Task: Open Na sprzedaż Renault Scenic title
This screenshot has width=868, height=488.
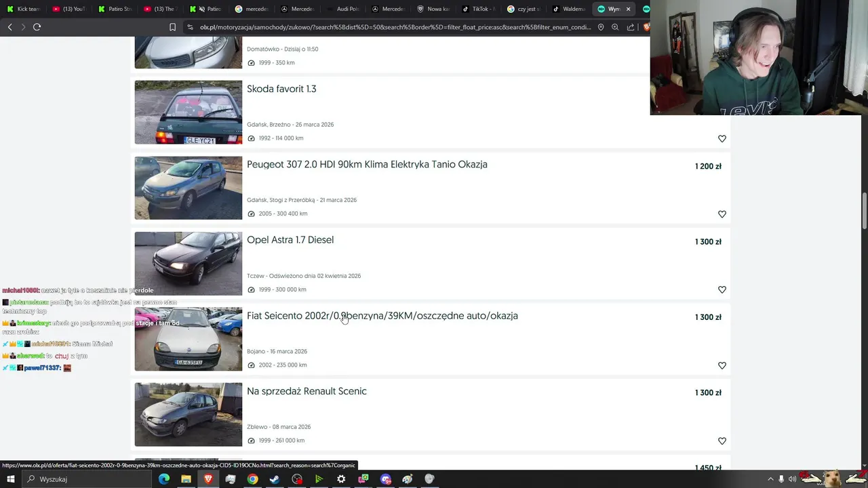Action: point(307,391)
